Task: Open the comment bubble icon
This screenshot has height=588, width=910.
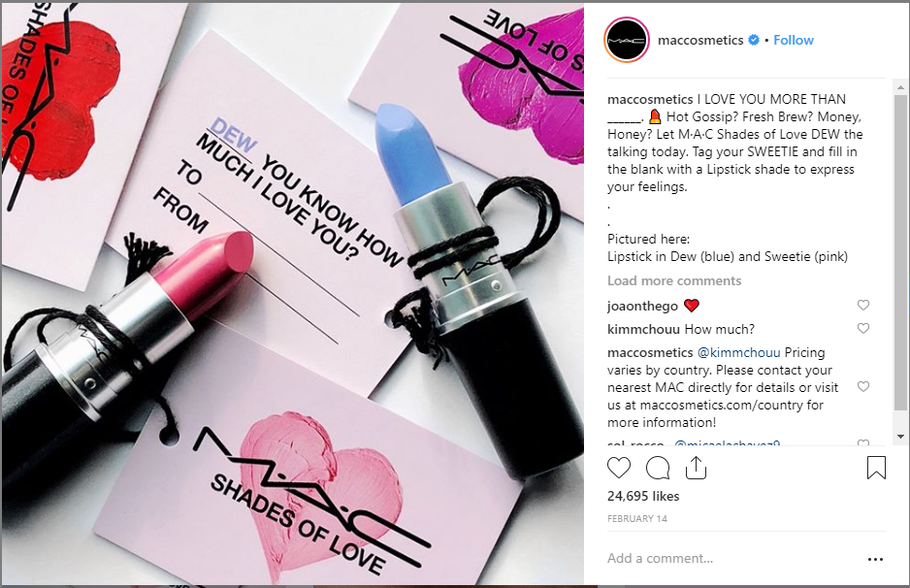Action: click(x=658, y=468)
